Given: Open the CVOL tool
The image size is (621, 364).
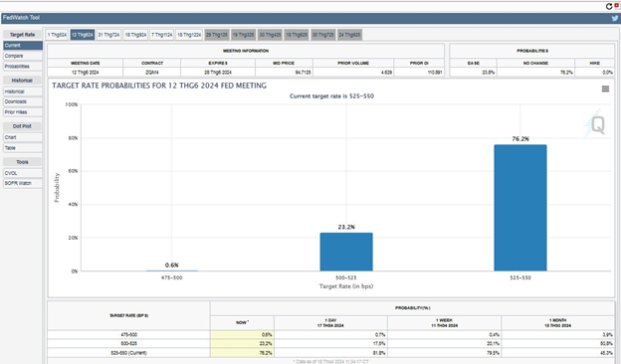Looking at the screenshot, I should (x=23, y=173).
